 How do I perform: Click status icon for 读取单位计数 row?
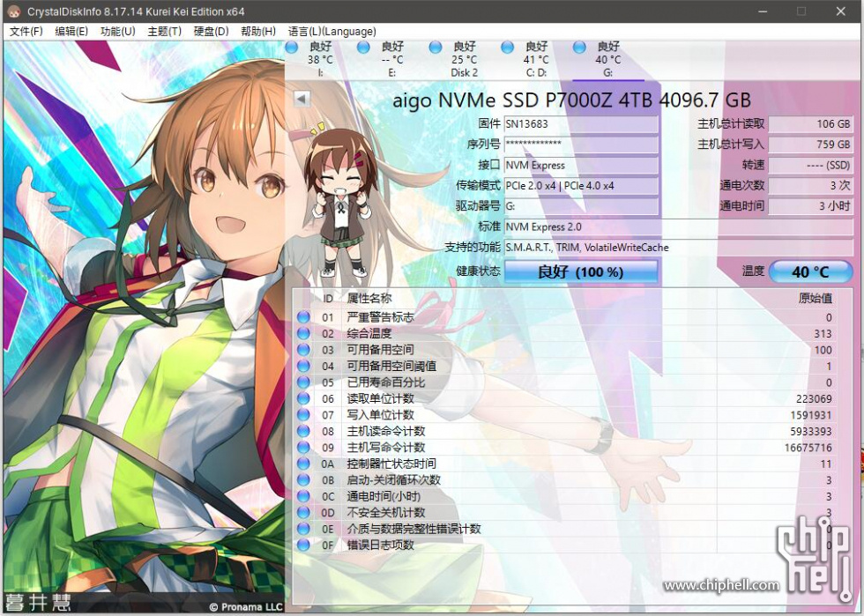tap(303, 398)
